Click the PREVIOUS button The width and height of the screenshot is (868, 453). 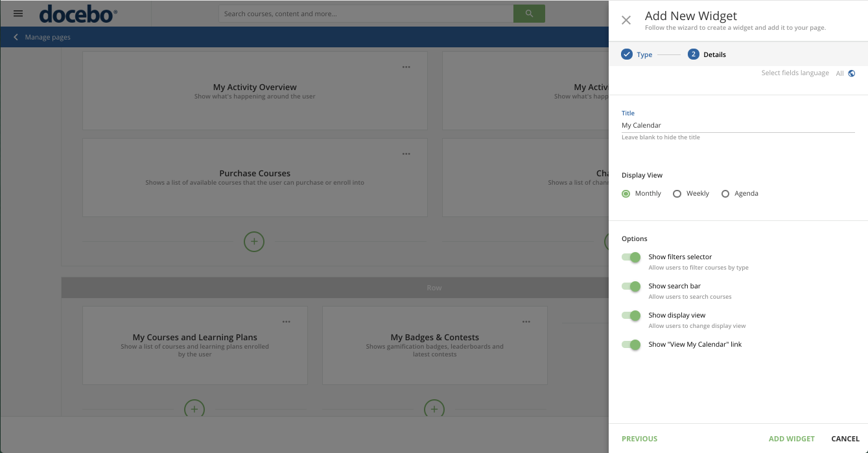[x=640, y=439]
